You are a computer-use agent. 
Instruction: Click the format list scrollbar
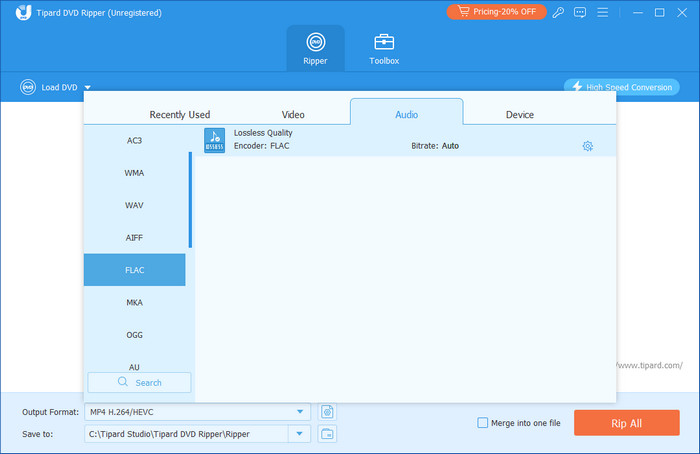click(x=190, y=200)
